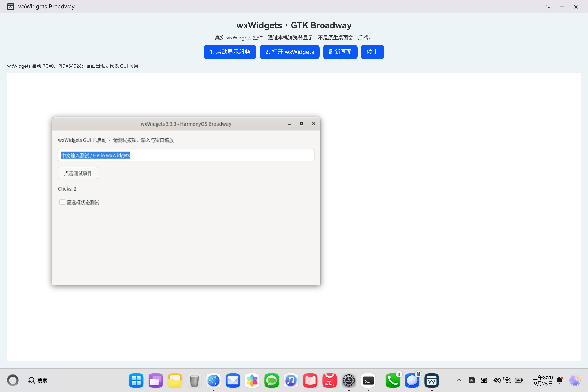Open the Wi-Fi network tray icon

tap(507, 380)
